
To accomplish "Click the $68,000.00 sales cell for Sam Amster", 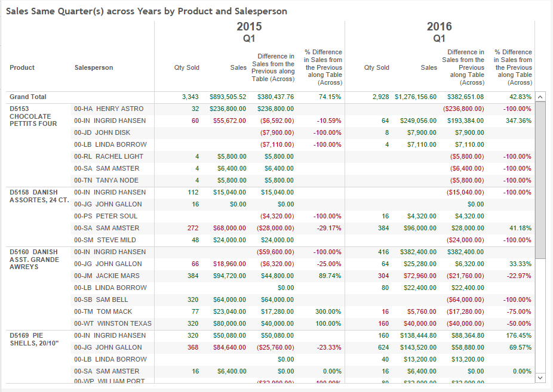I will 229,229.
